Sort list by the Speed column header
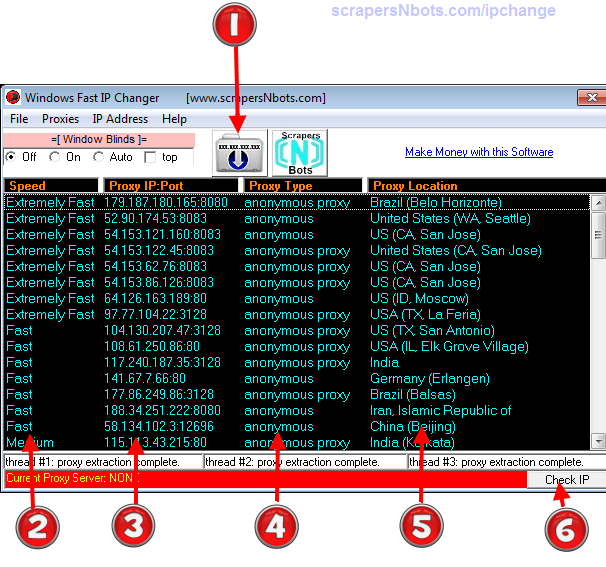Viewport: 606px width, 567px height. (x=50, y=186)
